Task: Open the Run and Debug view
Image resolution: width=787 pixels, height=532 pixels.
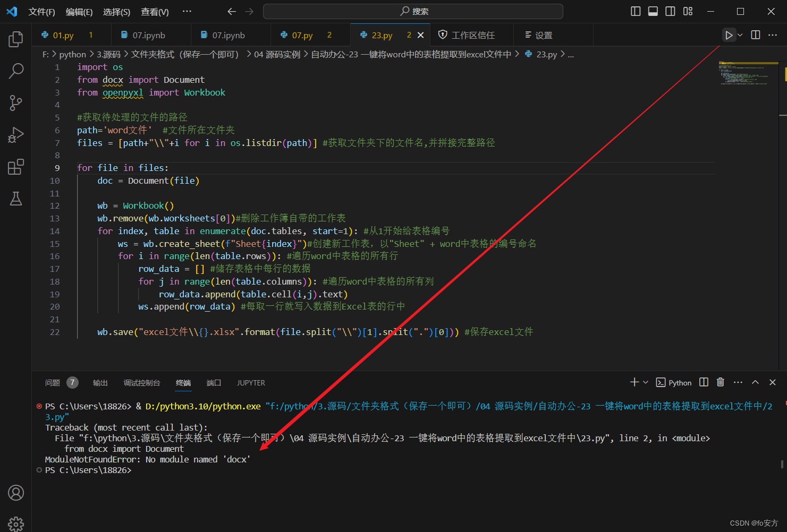Action: (x=16, y=135)
